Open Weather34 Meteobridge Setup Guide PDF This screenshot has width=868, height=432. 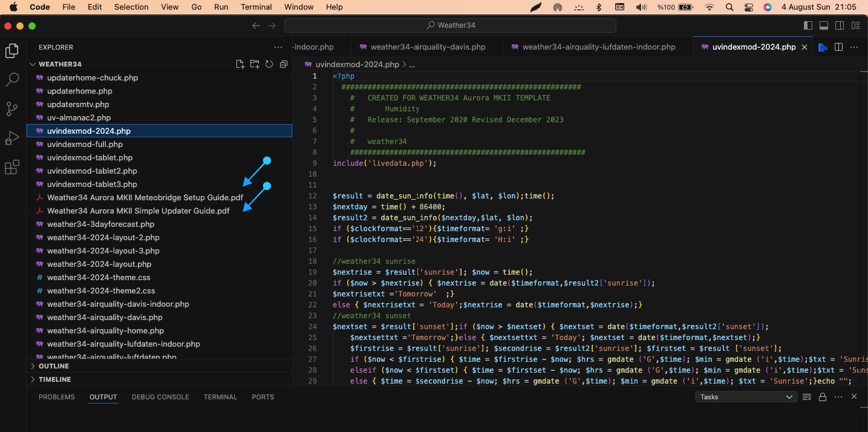click(x=145, y=197)
